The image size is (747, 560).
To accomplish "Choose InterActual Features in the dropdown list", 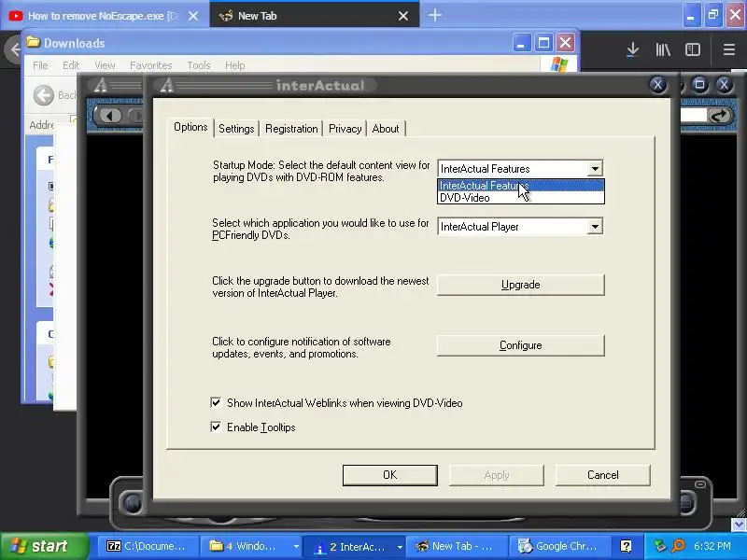I will 521,186.
